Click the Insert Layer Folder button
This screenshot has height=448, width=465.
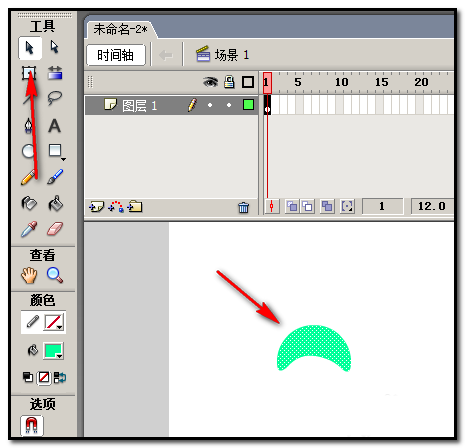pyautogui.click(x=135, y=207)
